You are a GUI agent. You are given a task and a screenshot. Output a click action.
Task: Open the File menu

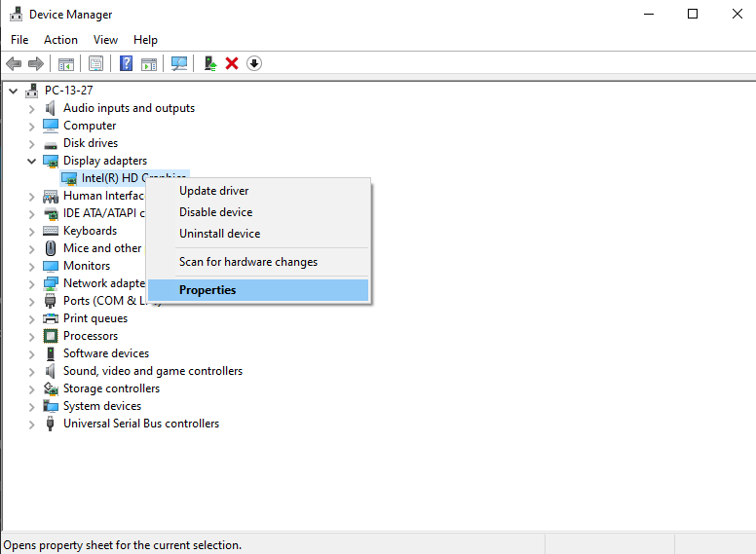(19, 40)
